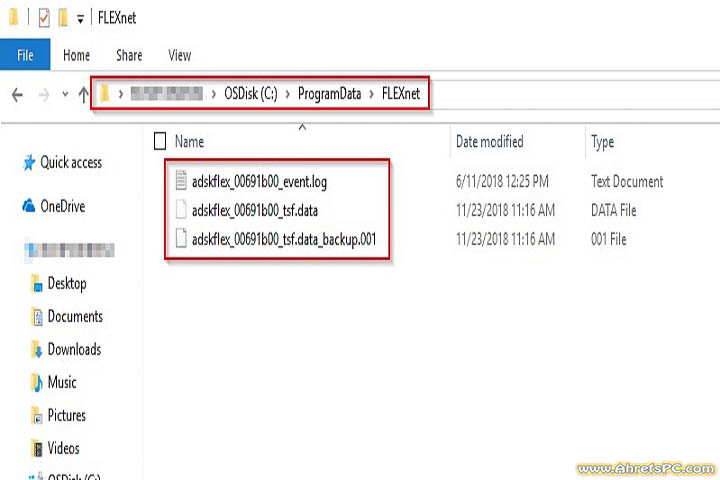
Task: Open the Customize Quick Access Toolbar dropdown
Action: [x=80, y=19]
